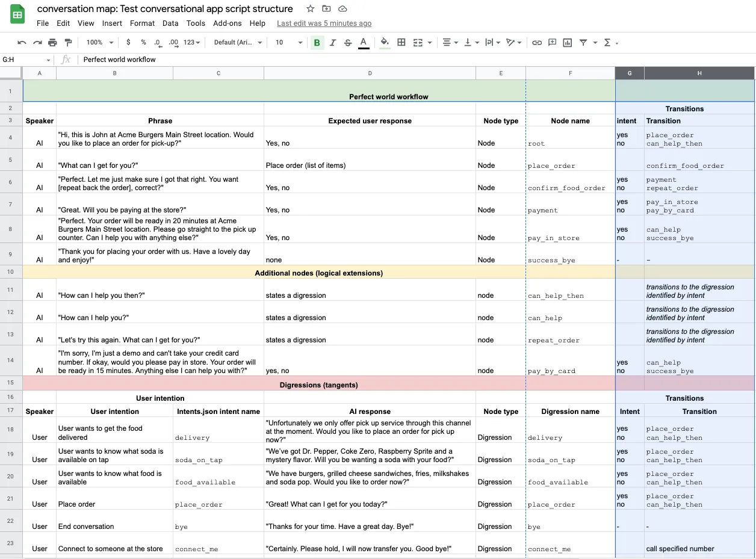756x559 pixels.
Task: Open the Add-ons menu
Action: [228, 23]
